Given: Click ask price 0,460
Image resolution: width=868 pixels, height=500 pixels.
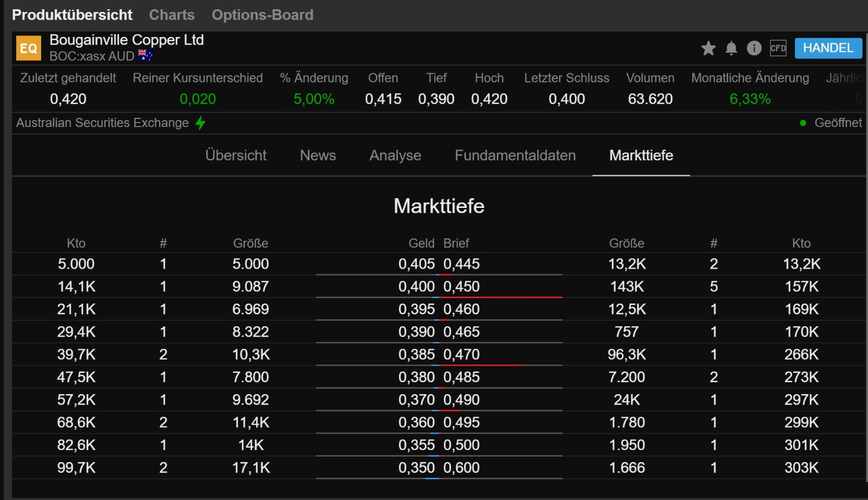Looking at the screenshot, I should coord(462,309).
